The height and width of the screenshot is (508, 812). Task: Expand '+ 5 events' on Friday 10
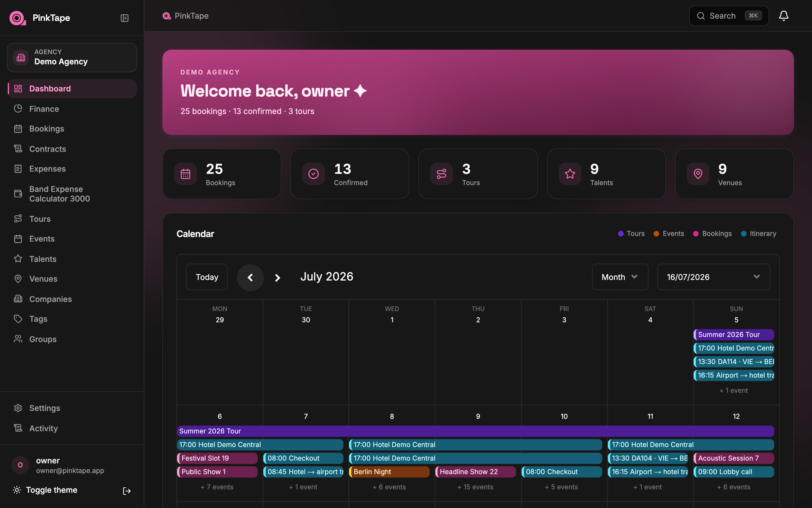click(561, 487)
